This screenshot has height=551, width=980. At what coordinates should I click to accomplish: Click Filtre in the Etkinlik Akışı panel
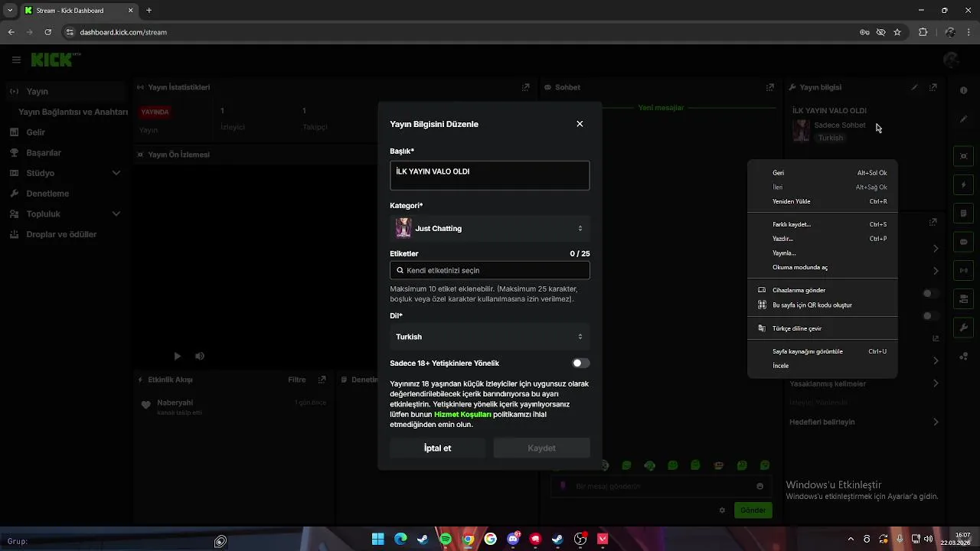click(297, 380)
